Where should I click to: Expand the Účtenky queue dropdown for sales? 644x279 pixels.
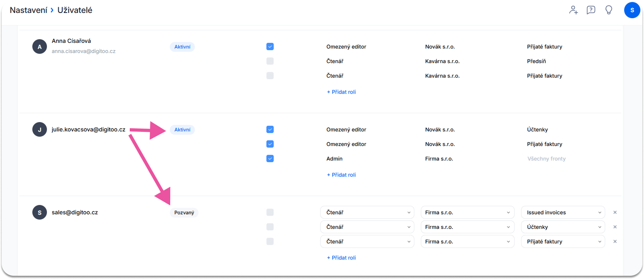pyautogui.click(x=563, y=227)
